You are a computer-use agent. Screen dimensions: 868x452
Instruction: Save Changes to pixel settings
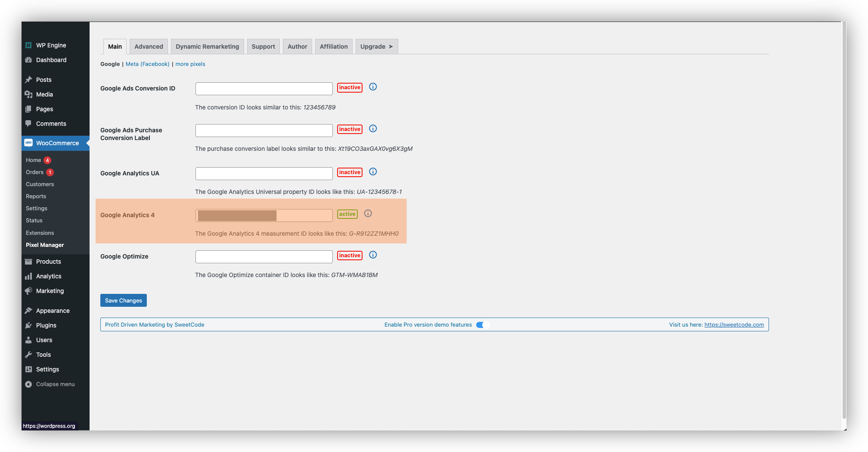pos(124,300)
